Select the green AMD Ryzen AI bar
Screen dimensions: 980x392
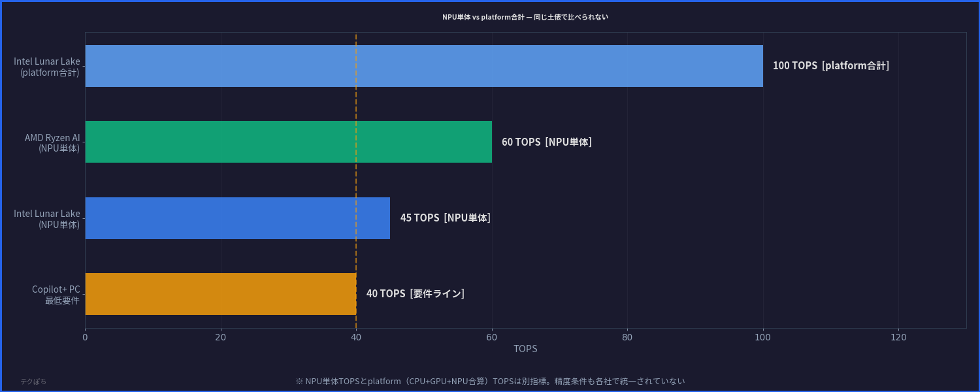point(289,142)
